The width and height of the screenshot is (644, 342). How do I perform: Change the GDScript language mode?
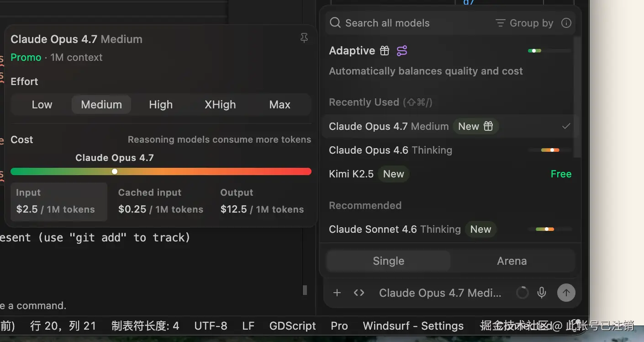(x=292, y=326)
